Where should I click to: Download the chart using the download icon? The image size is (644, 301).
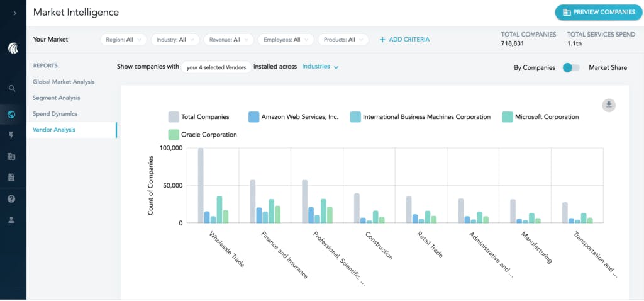pos(608,105)
